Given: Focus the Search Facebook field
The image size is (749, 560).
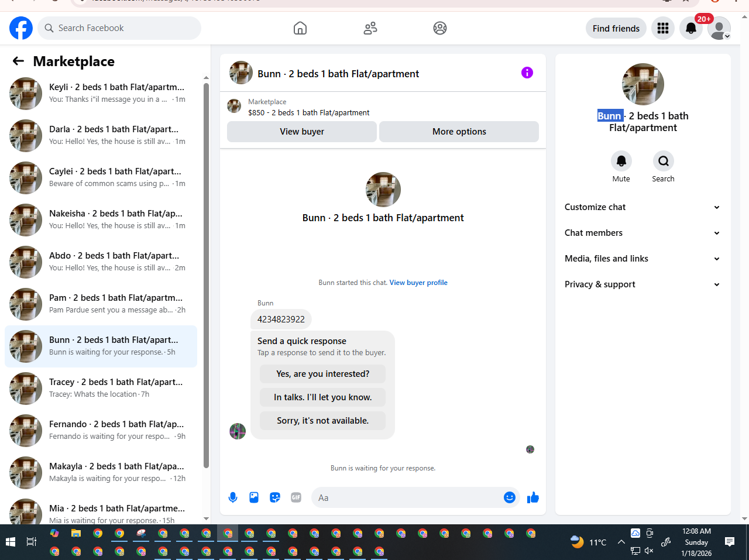Looking at the screenshot, I should pyautogui.click(x=119, y=28).
